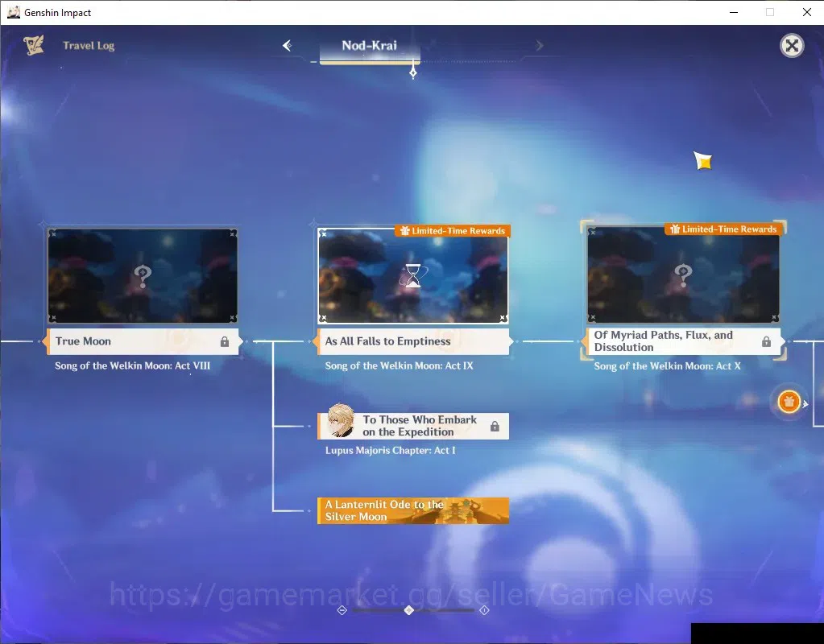Open the As All Falls to Emptiness thumbnail
Screen dimensions: 824x644
tap(413, 276)
